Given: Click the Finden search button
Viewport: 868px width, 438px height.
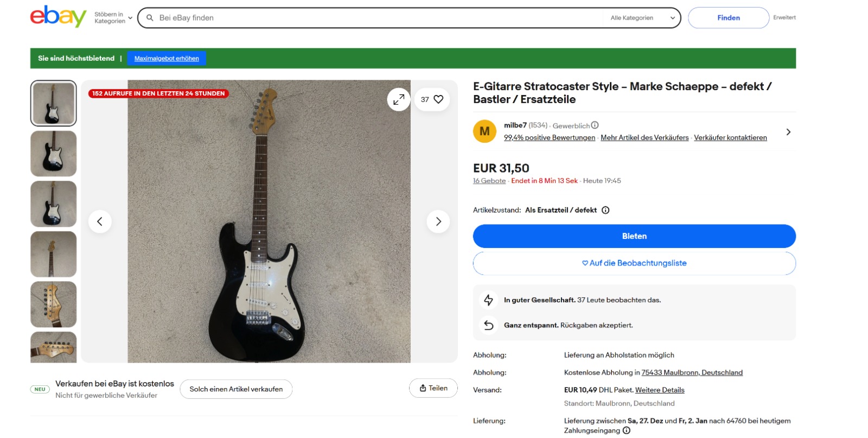Looking at the screenshot, I should tap(728, 18).
